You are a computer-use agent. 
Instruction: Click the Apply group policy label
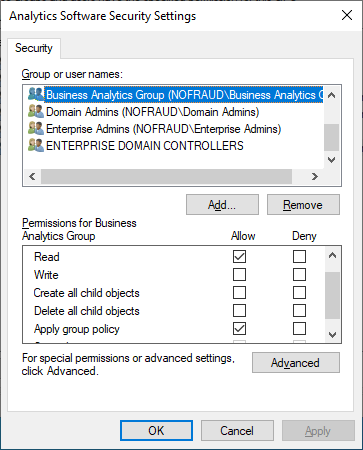77,329
